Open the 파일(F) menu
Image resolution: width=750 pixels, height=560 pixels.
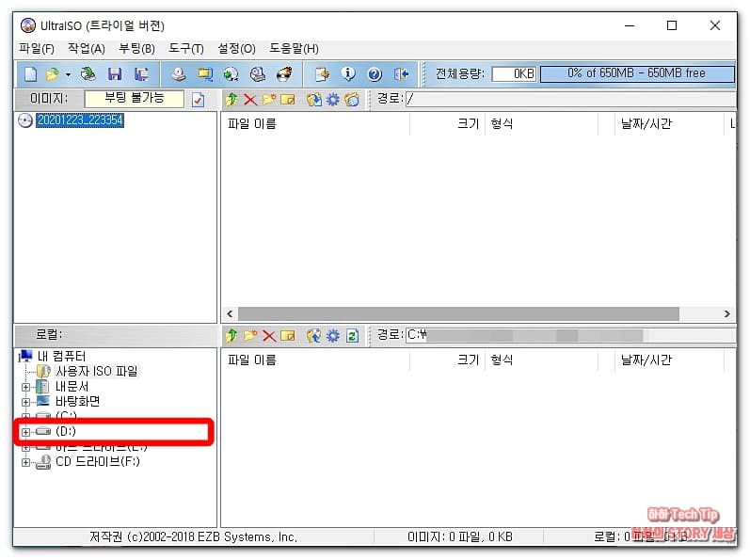tap(37, 48)
